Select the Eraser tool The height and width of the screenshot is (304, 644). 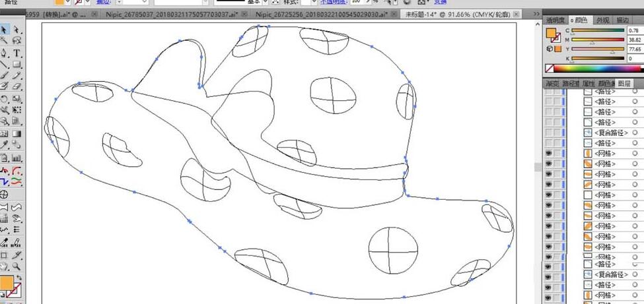(x=17, y=86)
